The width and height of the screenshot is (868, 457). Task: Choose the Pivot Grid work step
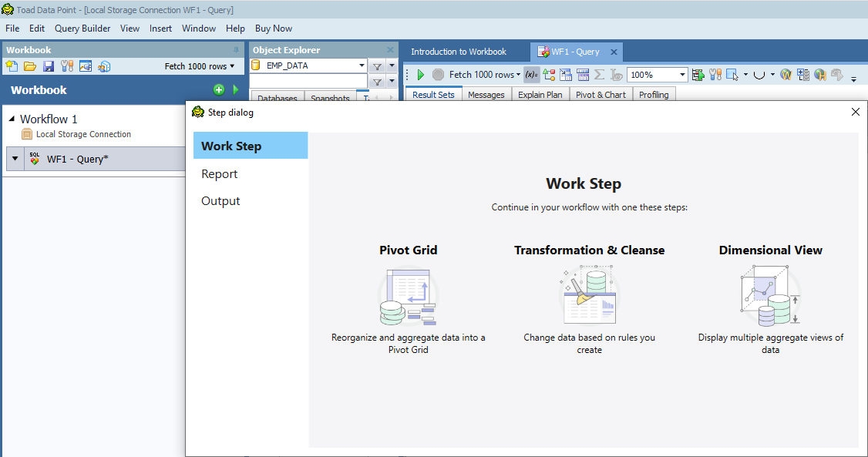409,299
